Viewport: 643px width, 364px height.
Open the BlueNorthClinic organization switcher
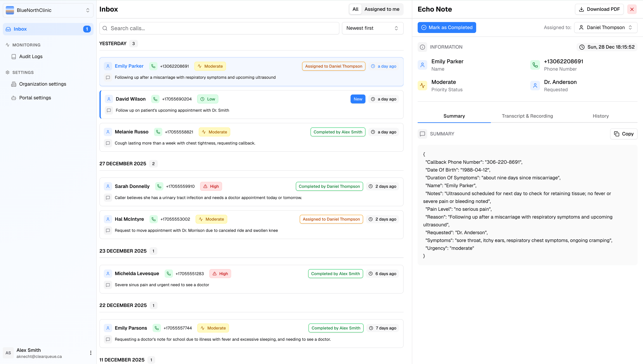pyautogui.click(x=48, y=10)
